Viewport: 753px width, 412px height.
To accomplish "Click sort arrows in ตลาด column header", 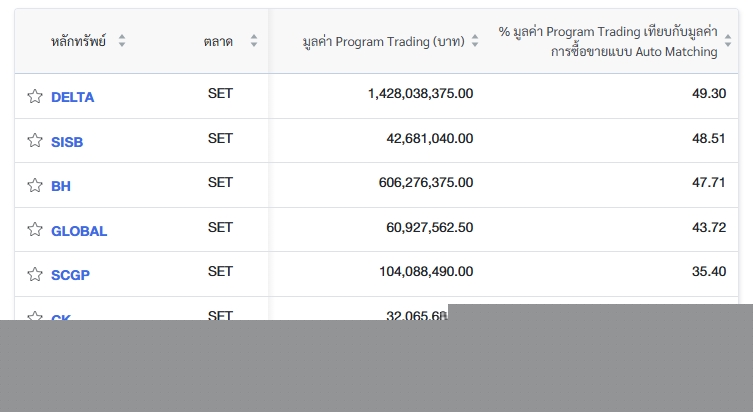I will [254, 41].
